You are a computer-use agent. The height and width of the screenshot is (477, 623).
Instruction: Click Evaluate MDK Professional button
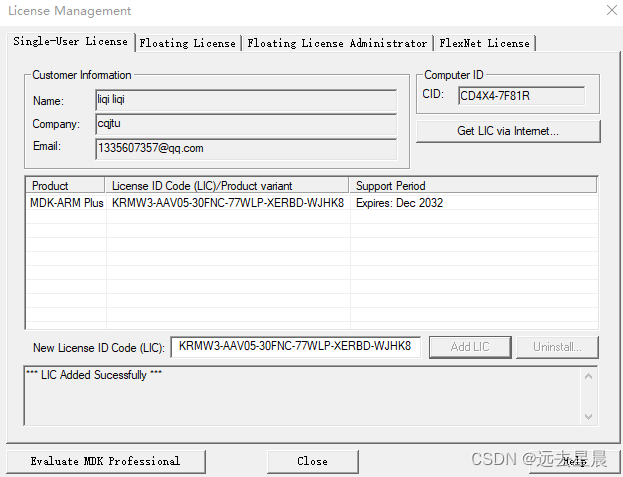click(106, 461)
